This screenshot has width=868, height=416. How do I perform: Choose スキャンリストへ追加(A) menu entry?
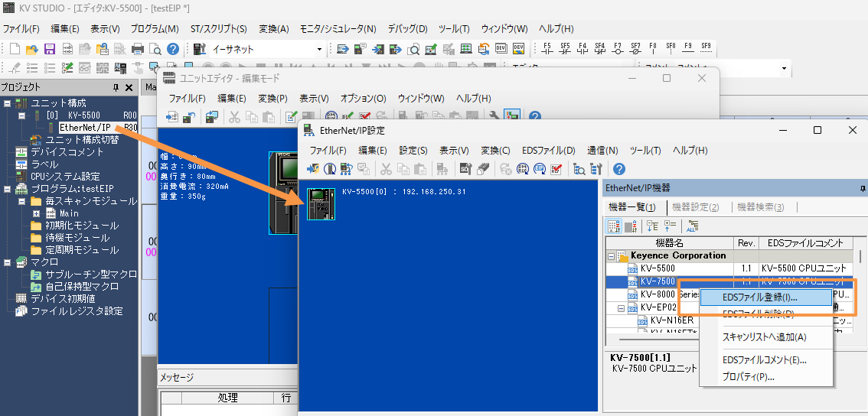(764, 336)
